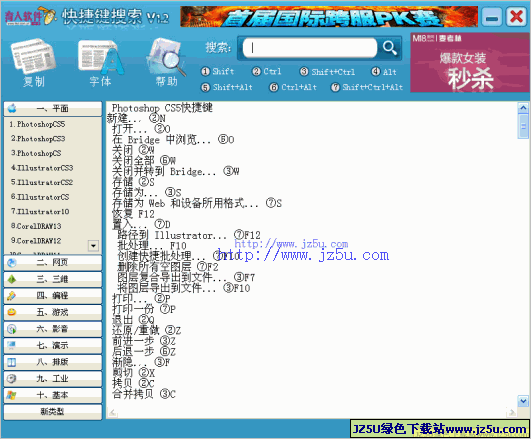The height and width of the screenshot is (439, 531).
Task: Click the software list scroll-down arrow
Action: [x=93, y=246]
